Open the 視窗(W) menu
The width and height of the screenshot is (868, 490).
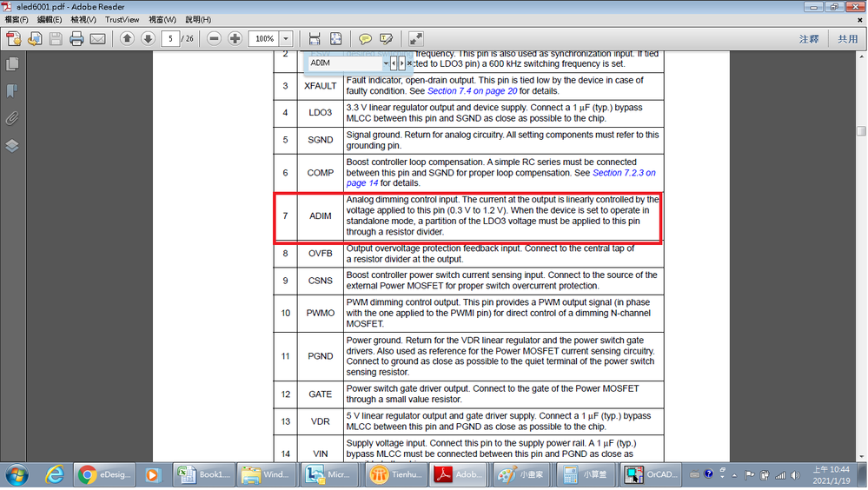tap(162, 19)
